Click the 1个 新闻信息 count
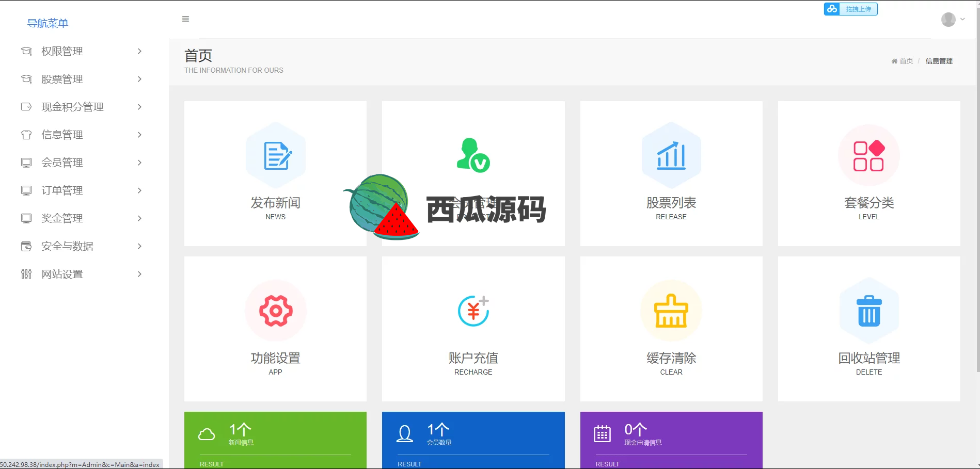The width and height of the screenshot is (980, 469). [x=241, y=429]
